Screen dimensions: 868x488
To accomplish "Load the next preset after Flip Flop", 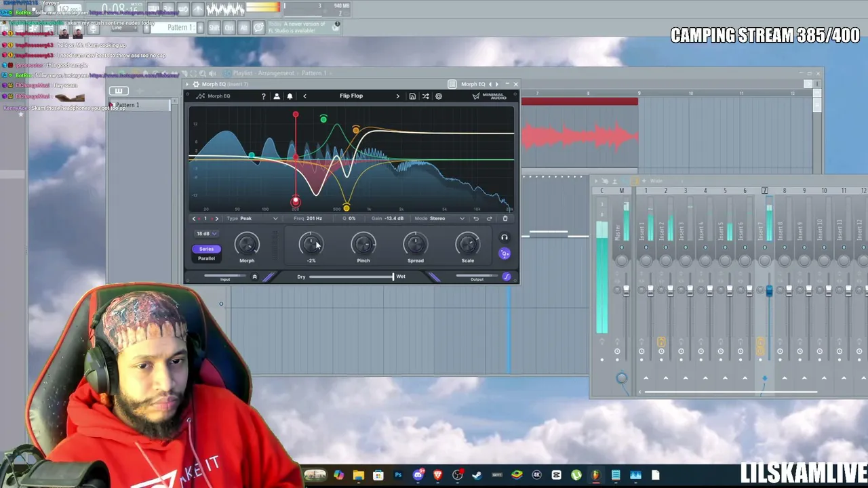I will point(398,96).
